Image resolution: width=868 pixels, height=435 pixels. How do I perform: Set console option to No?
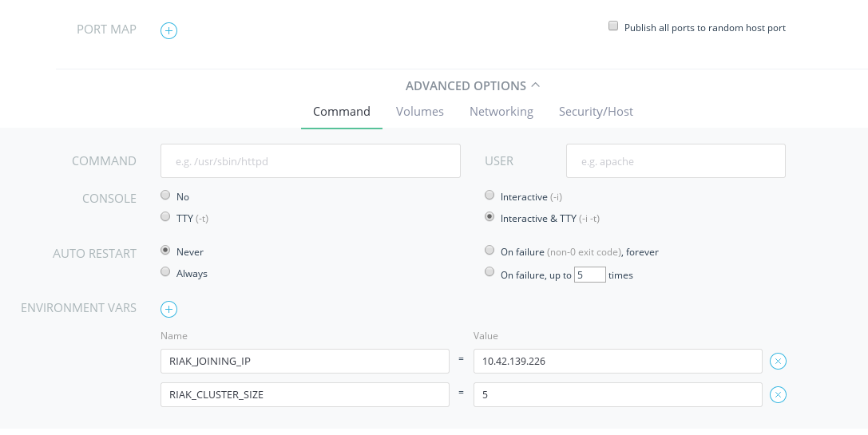pos(165,196)
